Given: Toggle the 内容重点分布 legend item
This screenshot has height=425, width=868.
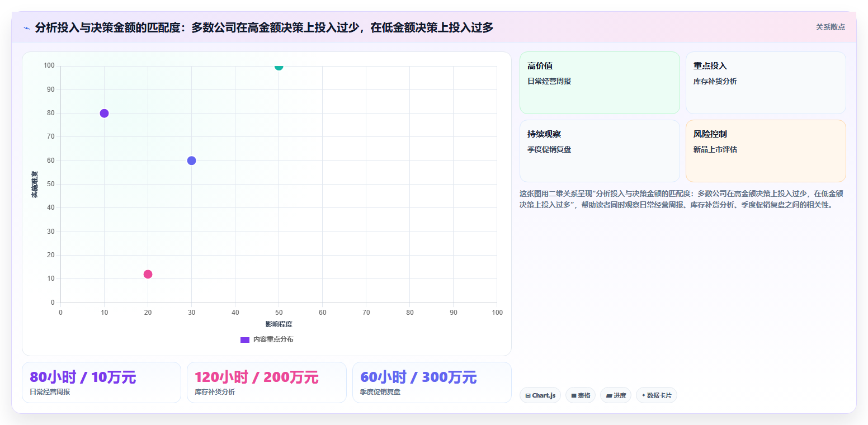Looking at the screenshot, I should [x=267, y=339].
